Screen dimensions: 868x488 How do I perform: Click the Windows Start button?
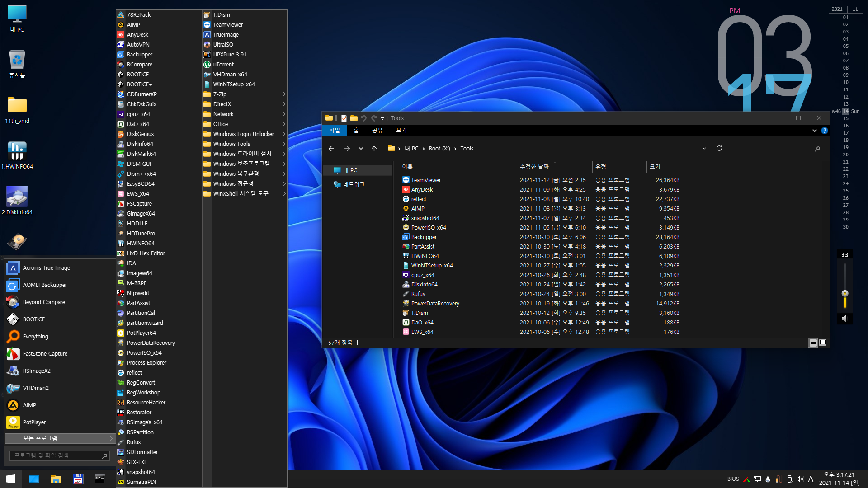11,479
